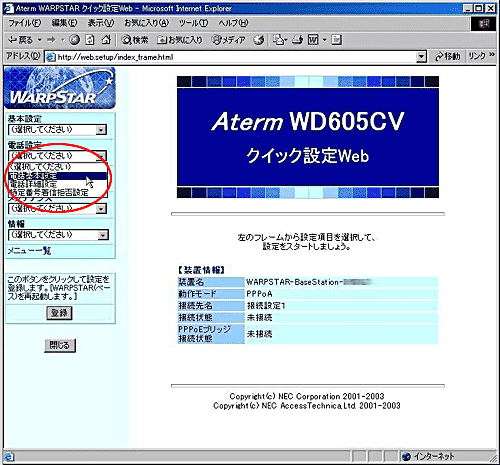Open the 表示(V) menu

click(101, 23)
